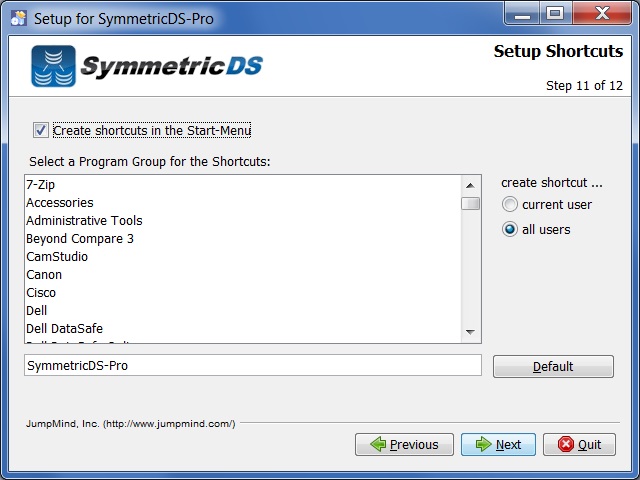Select the current user radio button
The image size is (640, 480).
(510, 204)
